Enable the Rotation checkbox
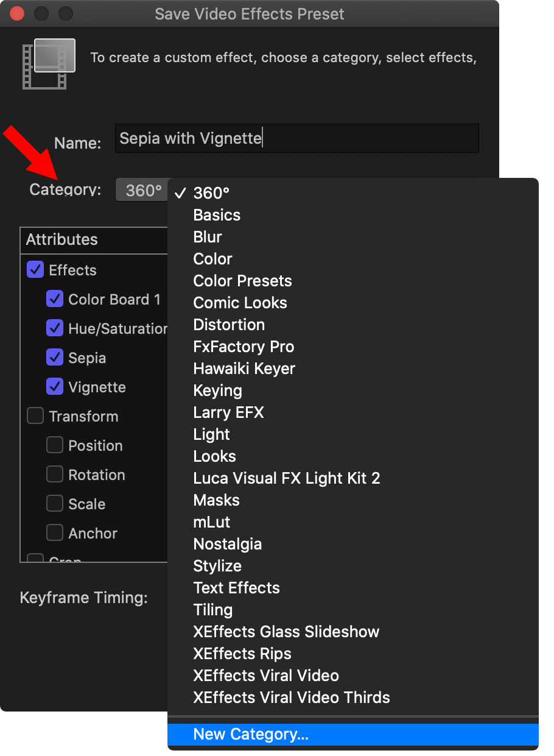Viewport: 554px width, 756px height. click(x=55, y=475)
